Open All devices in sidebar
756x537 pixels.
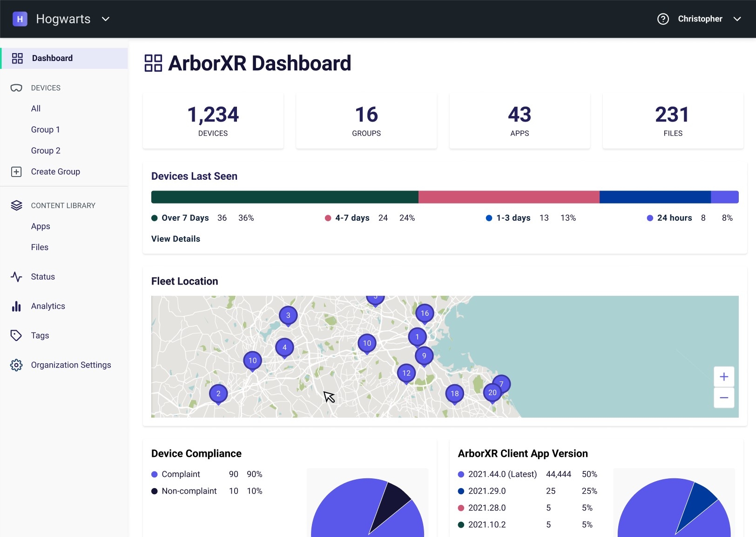click(x=36, y=109)
